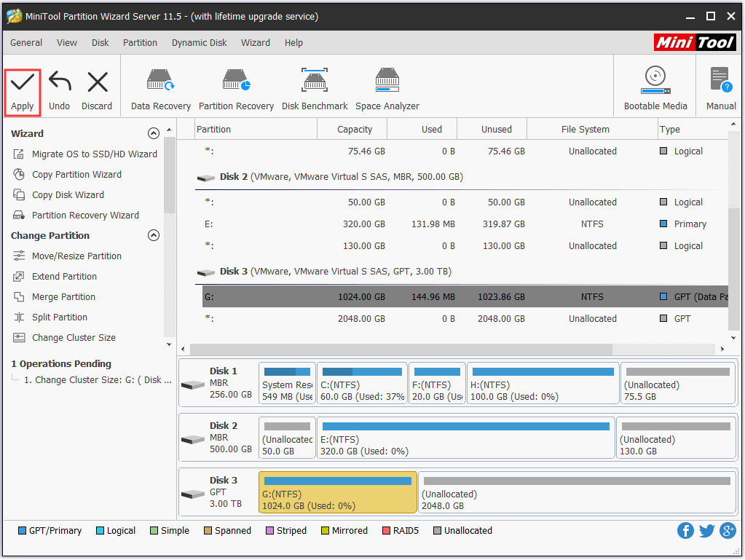Choose Move/Resize Partition
The image size is (745, 560).
pos(68,256)
